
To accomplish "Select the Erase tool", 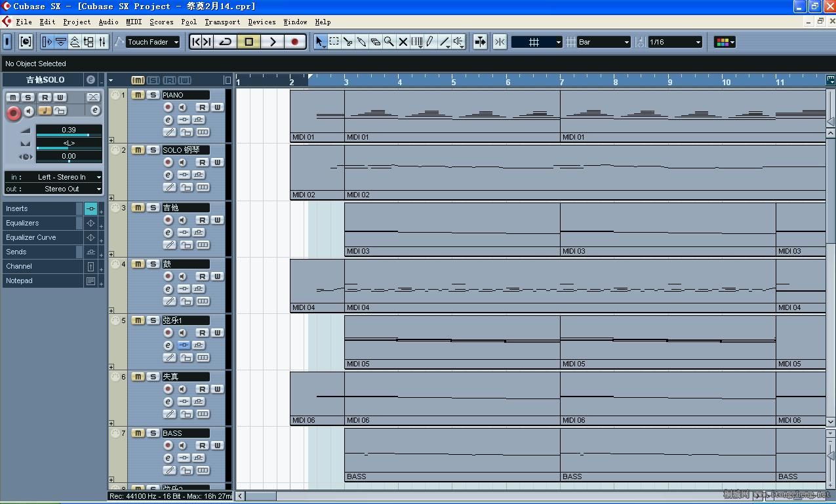I will click(x=375, y=42).
